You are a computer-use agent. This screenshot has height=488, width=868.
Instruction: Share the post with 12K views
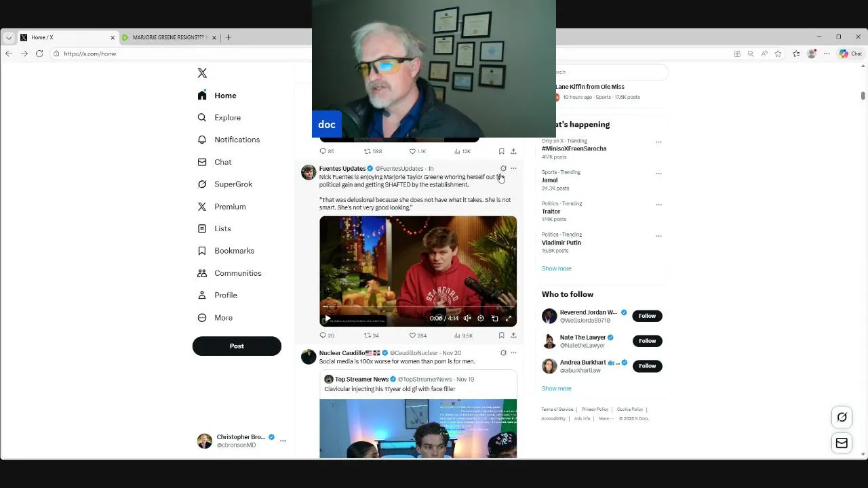point(513,151)
